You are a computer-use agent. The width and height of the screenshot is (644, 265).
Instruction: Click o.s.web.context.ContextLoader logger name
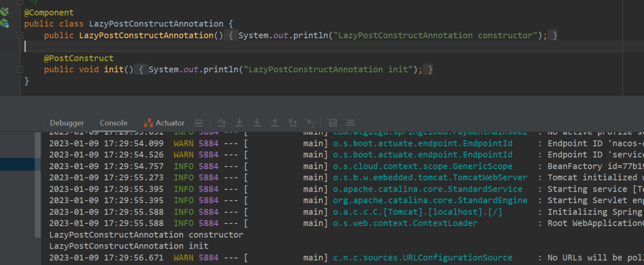pyautogui.click(x=405, y=223)
